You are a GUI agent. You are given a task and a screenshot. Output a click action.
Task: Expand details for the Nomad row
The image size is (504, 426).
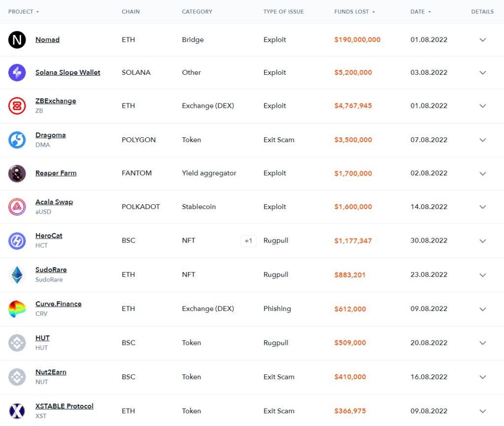click(482, 40)
